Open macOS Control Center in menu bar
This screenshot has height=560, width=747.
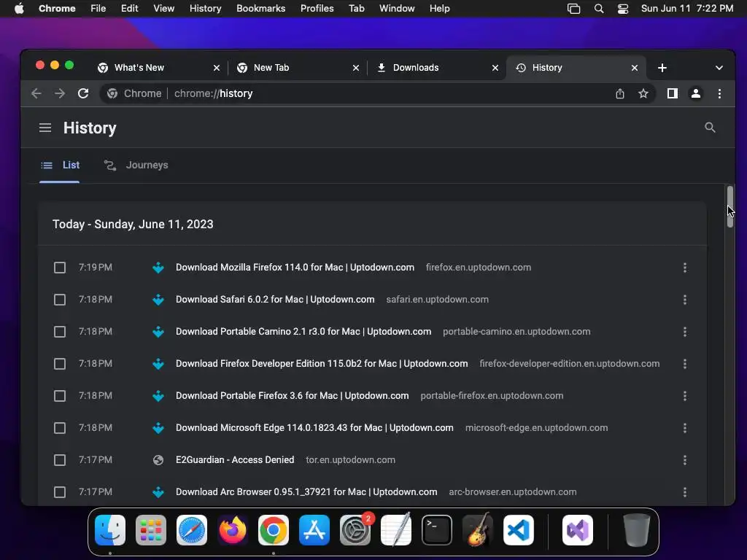click(x=623, y=9)
